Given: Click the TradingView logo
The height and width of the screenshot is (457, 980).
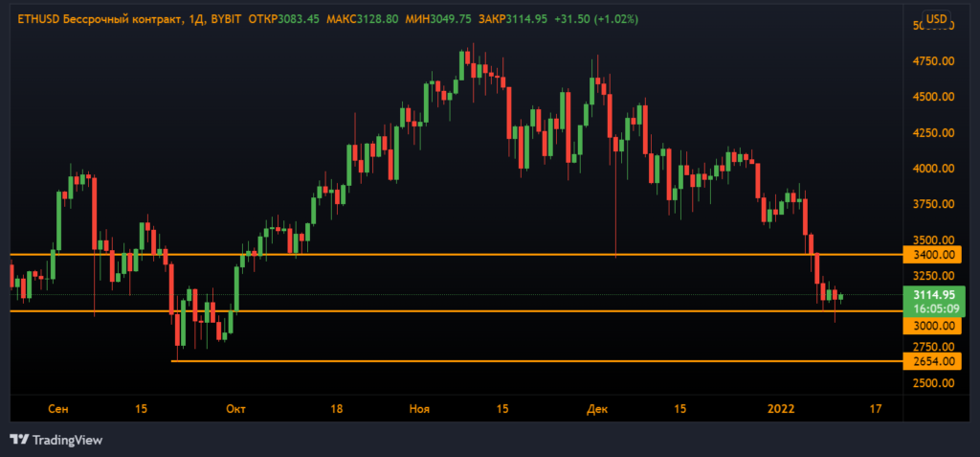Looking at the screenshot, I should [56, 440].
